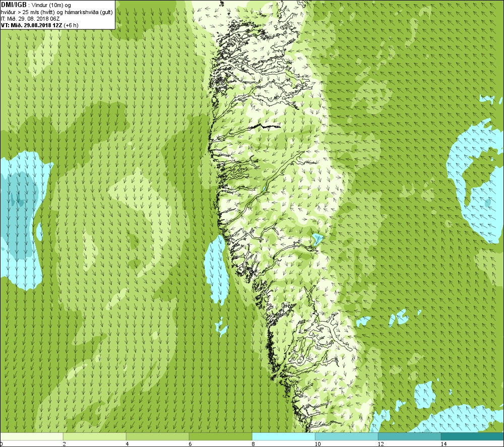Select the 12–14 darker teal legend segment
The image size is (504, 447).
[409, 436]
